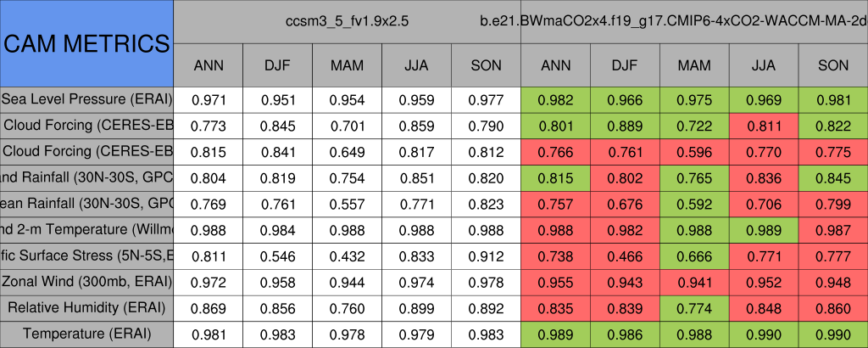Image resolution: width=868 pixels, height=348 pixels.
Task: Select MAM column header under ccsm3_5_fv1.9x2.5
Action: pos(348,65)
